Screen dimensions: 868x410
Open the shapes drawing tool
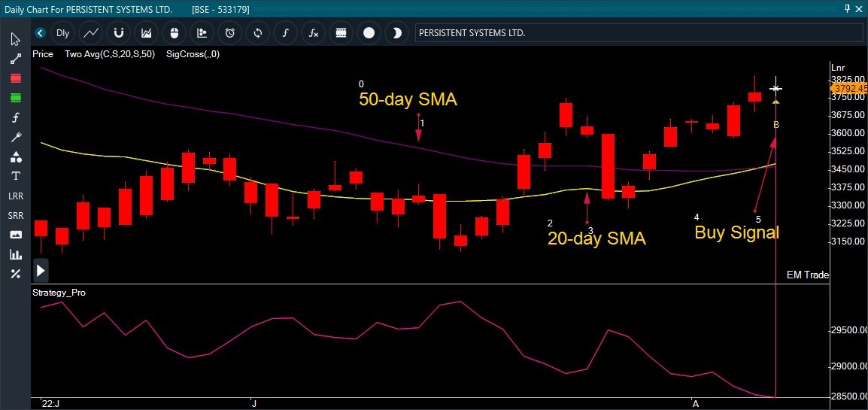click(x=16, y=156)
